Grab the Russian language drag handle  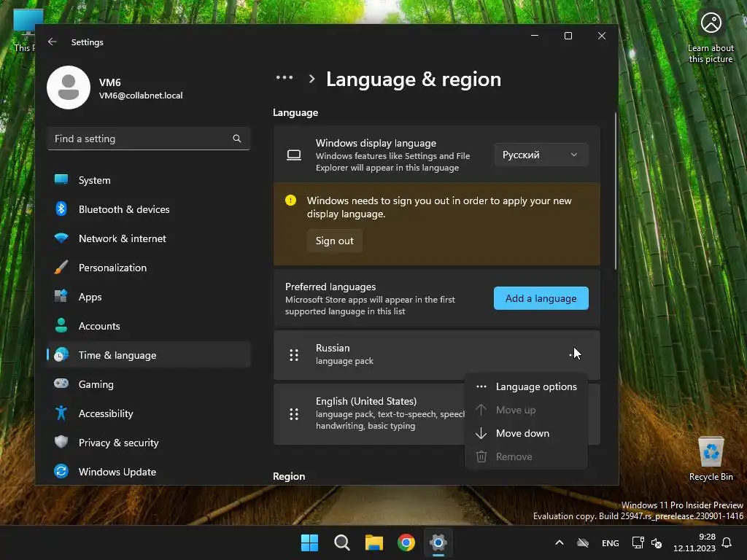point(294,355)
